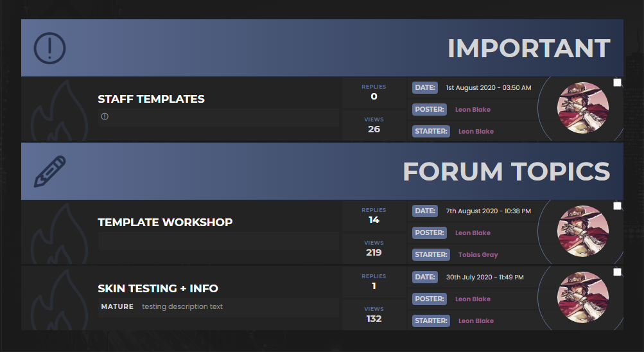This screenshot has width=644, height=352.
Task: Click the avatar in the Skin Testing row
Action: pyautogui.click(x=582, y=298)
